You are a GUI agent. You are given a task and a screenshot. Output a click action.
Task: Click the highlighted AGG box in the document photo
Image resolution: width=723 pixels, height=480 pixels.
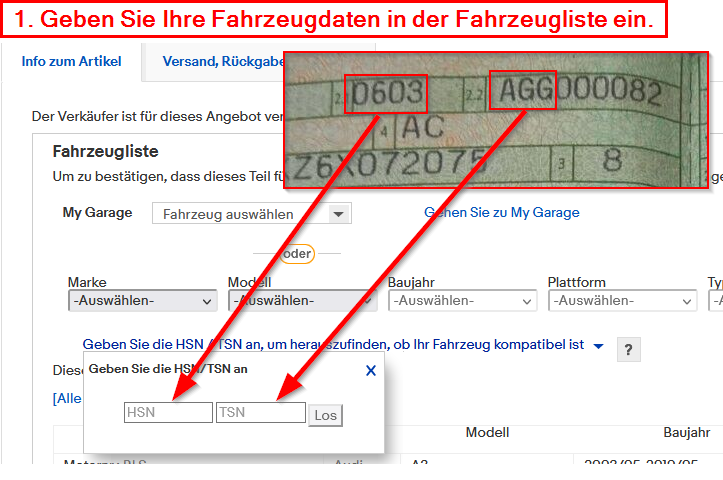coord(522,91)
